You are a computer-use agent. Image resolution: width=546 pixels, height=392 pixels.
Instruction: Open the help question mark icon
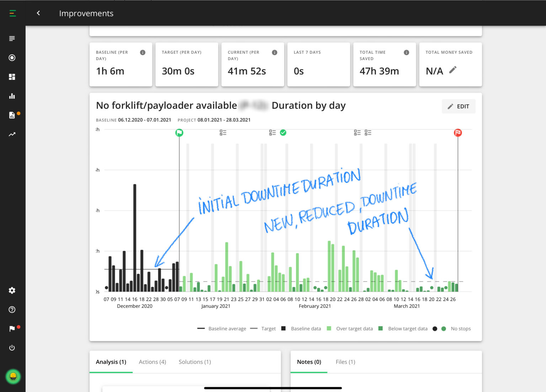point(12,310)
